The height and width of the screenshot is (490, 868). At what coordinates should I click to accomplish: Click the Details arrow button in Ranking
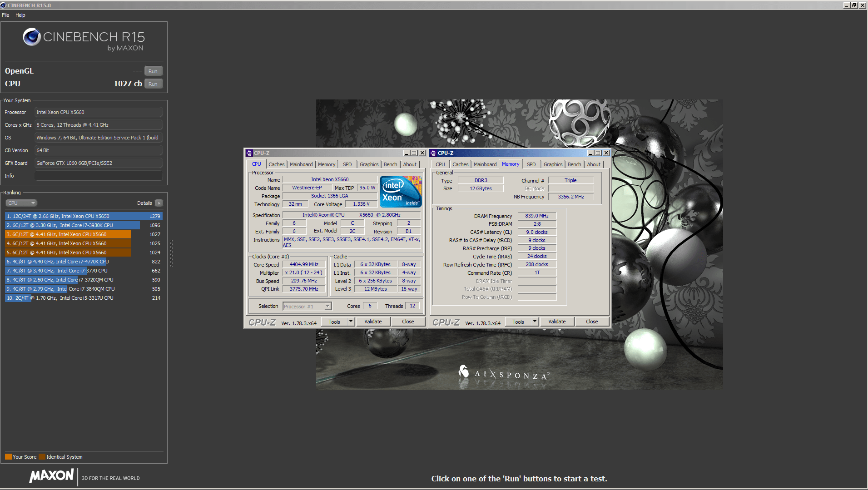159,203
